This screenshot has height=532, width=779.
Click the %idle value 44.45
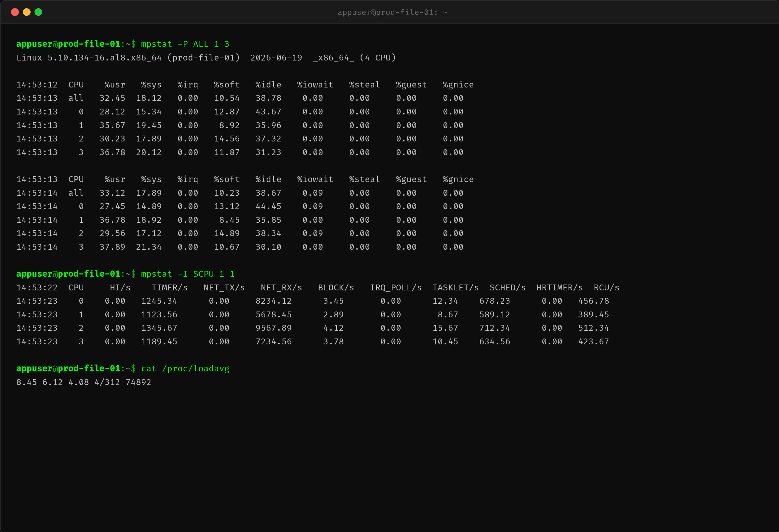[x=268, y=206]
